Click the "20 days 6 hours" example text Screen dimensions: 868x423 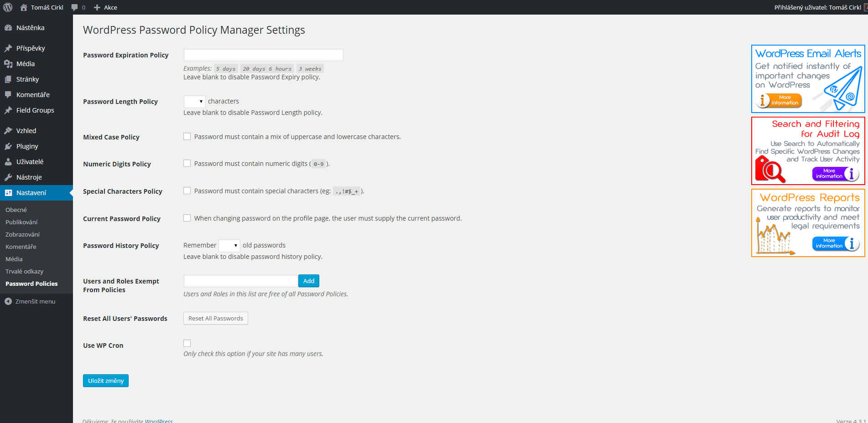point(267,69)
